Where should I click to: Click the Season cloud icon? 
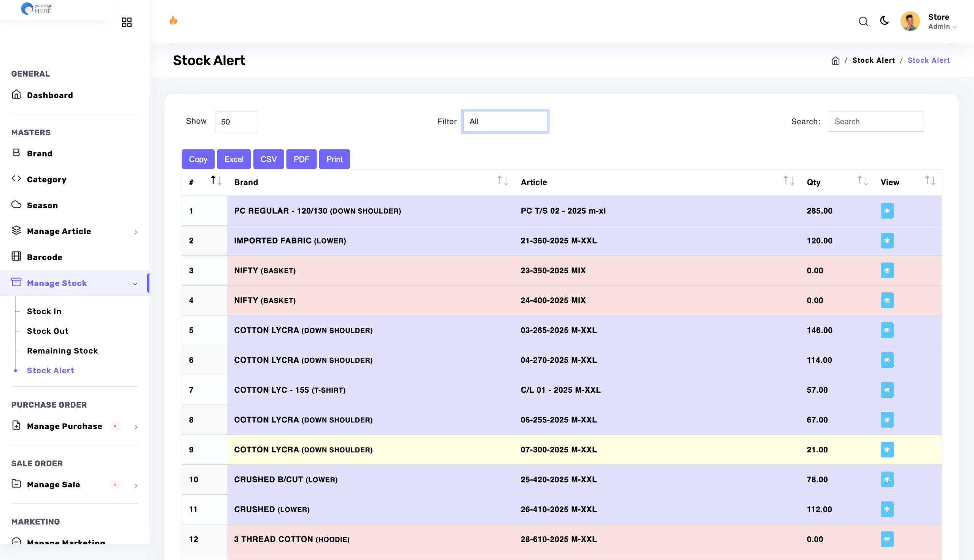pos(16,205)
